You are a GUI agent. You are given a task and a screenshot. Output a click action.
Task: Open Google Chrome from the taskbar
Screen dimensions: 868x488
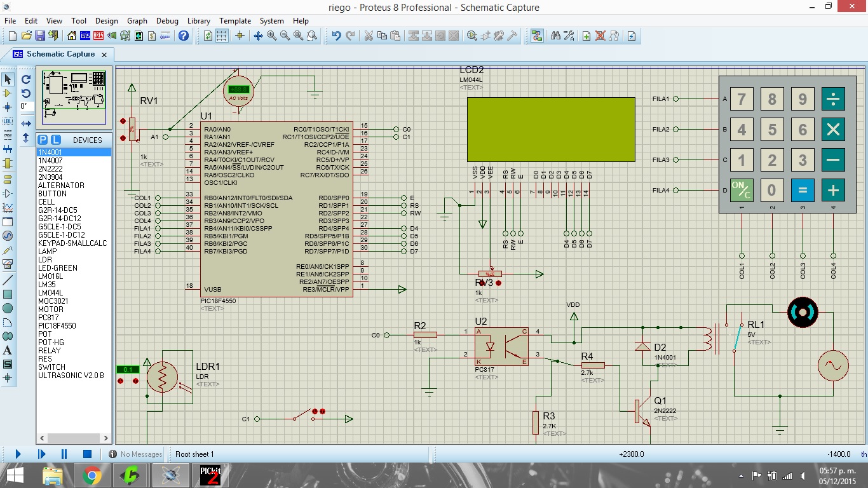(x=92, y=475)
